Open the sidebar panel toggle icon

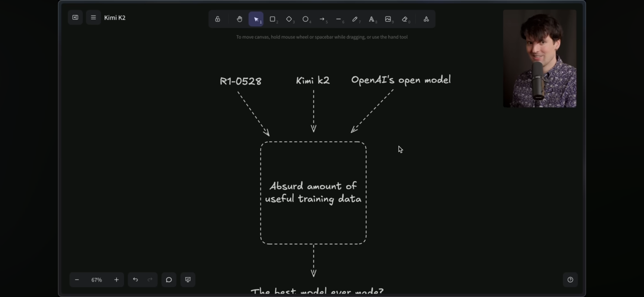(75, 18)
